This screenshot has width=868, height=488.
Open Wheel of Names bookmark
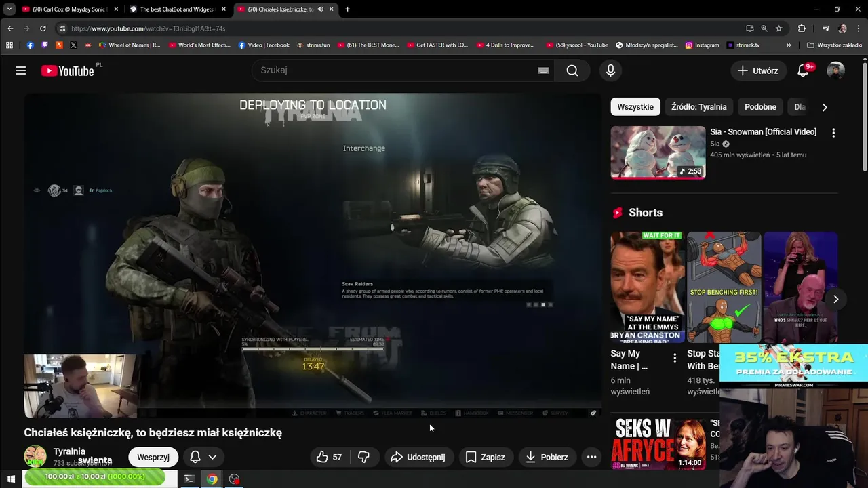pyautogui.click(x=130, y=45)
